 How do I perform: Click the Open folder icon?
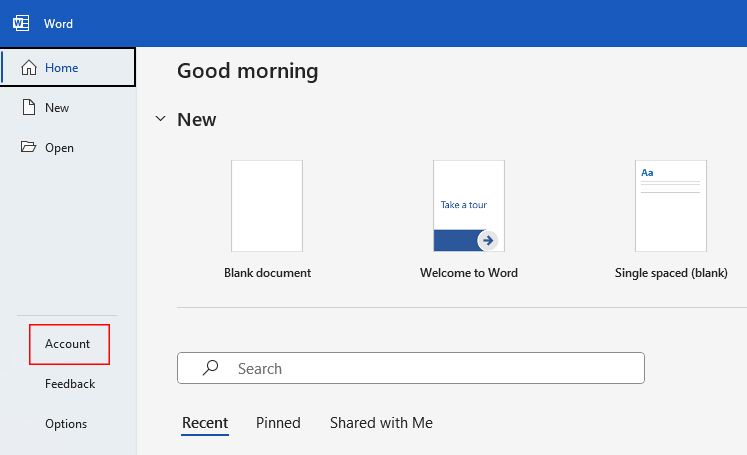click(x=28, y=146)
